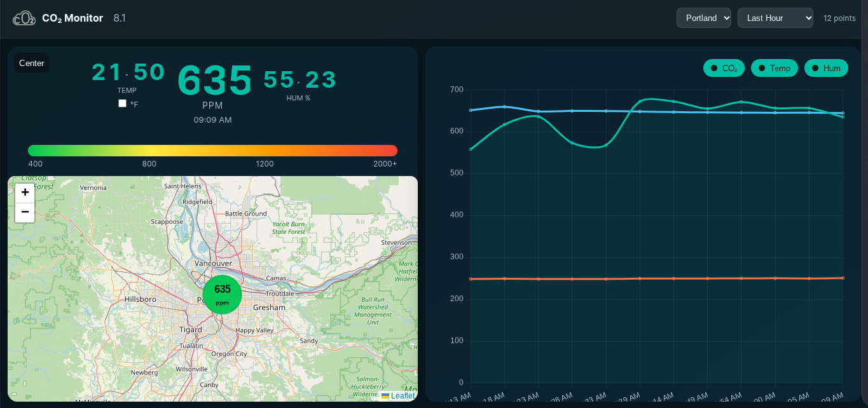Click the 12 points counter
The width and height of the screenshot is (868, 408).
click(x=839, y=18)
